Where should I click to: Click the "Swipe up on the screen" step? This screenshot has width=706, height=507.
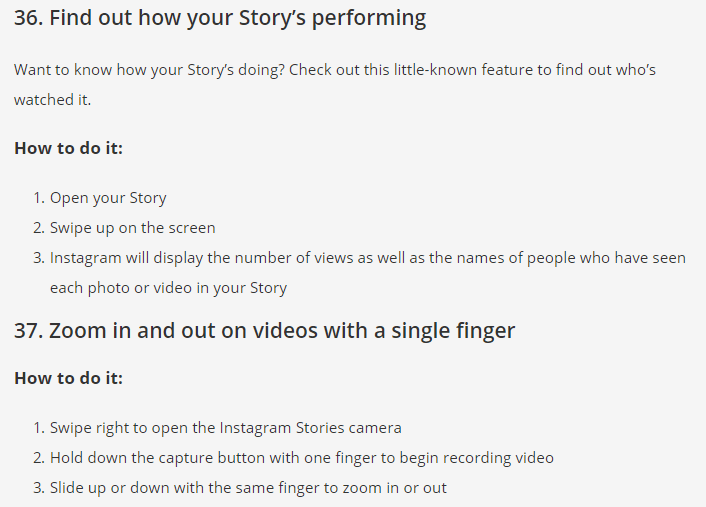point(132,228)
